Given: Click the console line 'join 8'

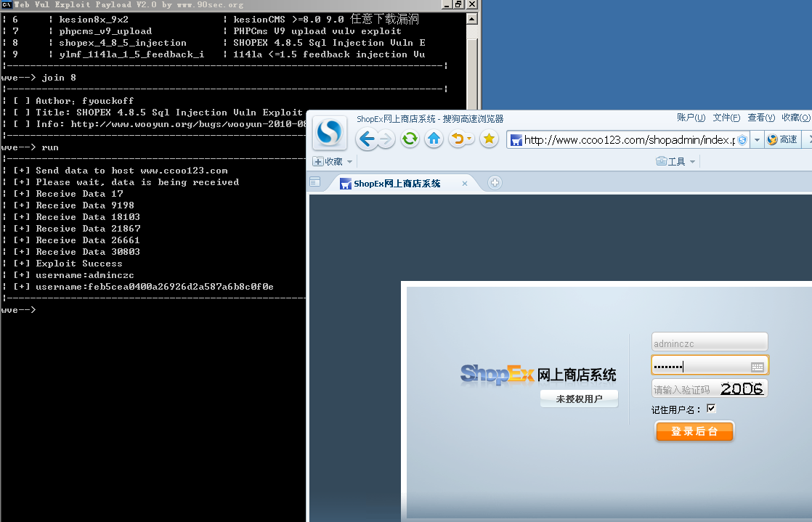Looking at the screenshot, I should (x=59, y=78).
